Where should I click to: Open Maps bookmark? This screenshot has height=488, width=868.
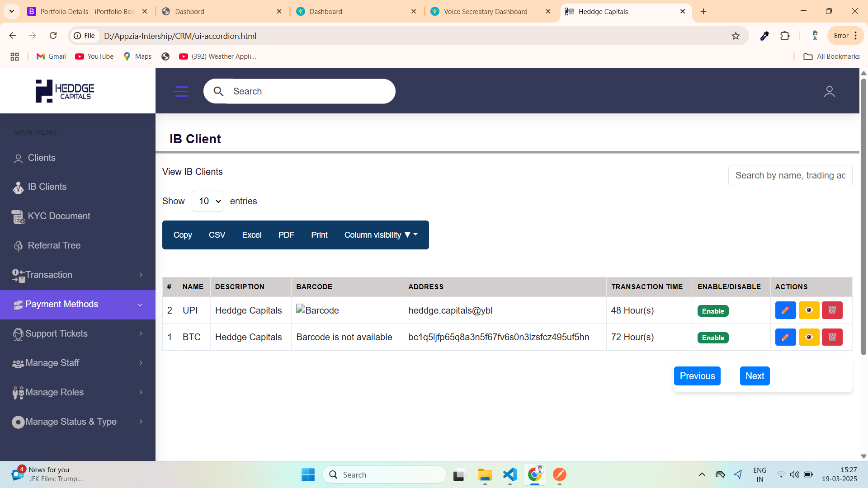point(137,56)
